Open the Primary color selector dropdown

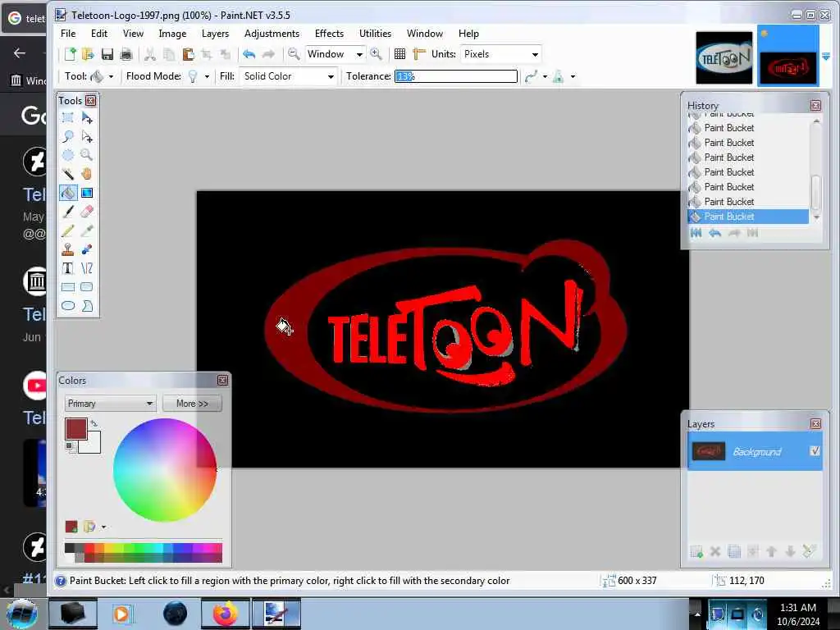[111, 404]
